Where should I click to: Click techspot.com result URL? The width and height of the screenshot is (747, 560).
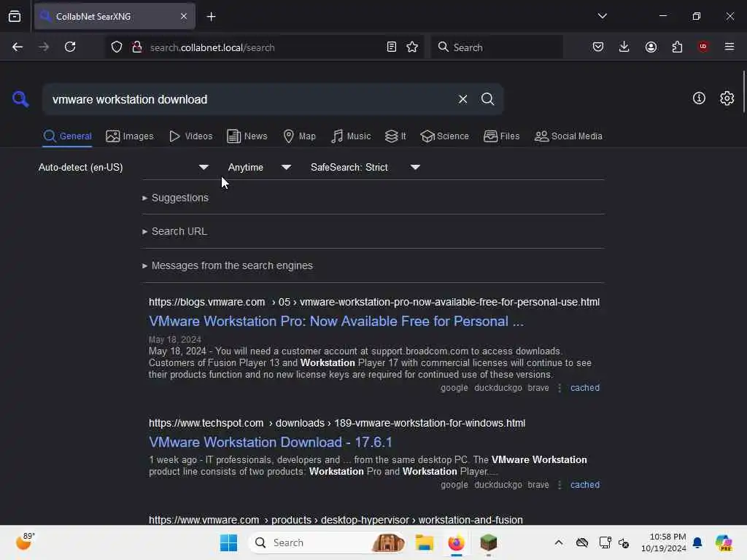tap(337, 423)
